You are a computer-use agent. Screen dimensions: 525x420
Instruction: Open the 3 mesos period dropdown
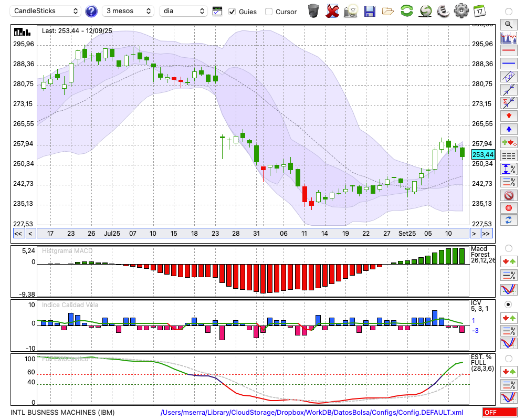128,11
